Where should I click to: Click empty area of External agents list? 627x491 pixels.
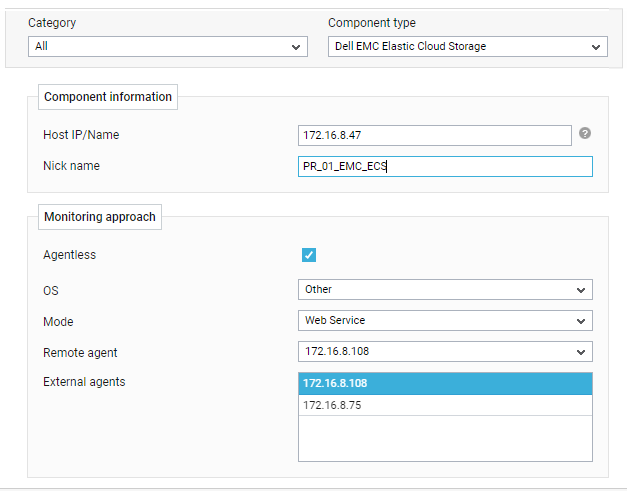(445, 438)
